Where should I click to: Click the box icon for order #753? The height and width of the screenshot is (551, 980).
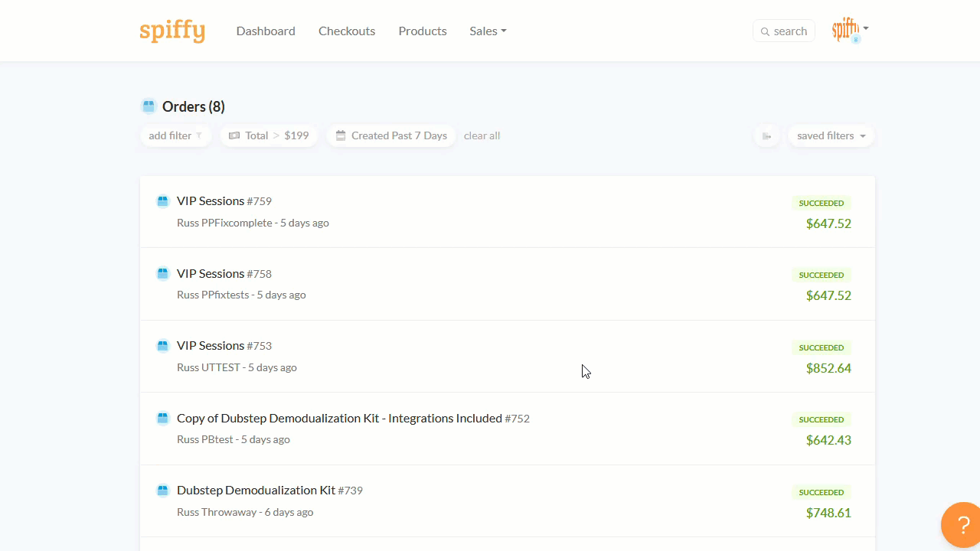pyautogui.click(x=162, y=346)
